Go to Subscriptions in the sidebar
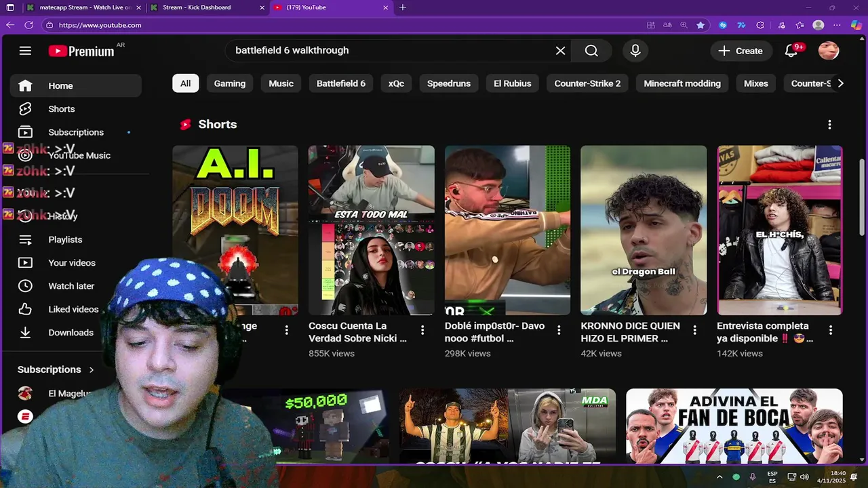Image resolution: width=868 pixels, height=488 pixels. pyautogui.click(x=75, y=132)
